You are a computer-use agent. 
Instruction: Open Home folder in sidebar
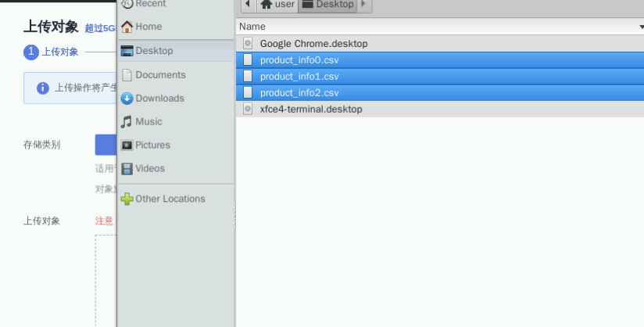(x=148, y=27)
